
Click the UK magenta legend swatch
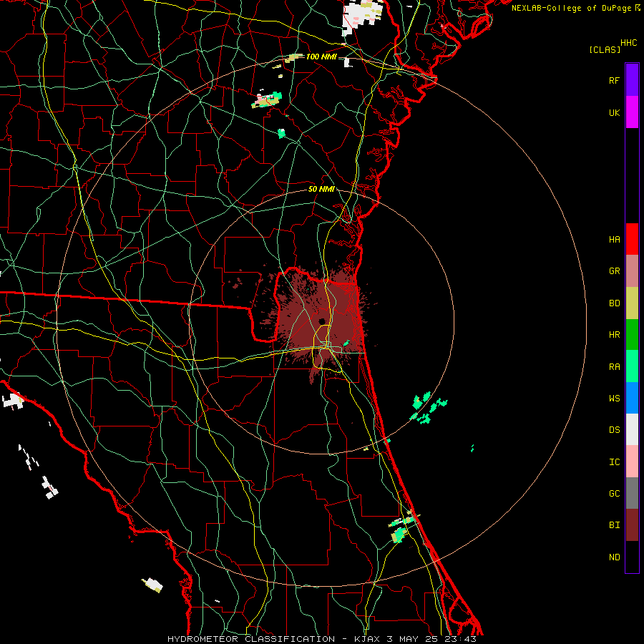click(x=632, y=112)
